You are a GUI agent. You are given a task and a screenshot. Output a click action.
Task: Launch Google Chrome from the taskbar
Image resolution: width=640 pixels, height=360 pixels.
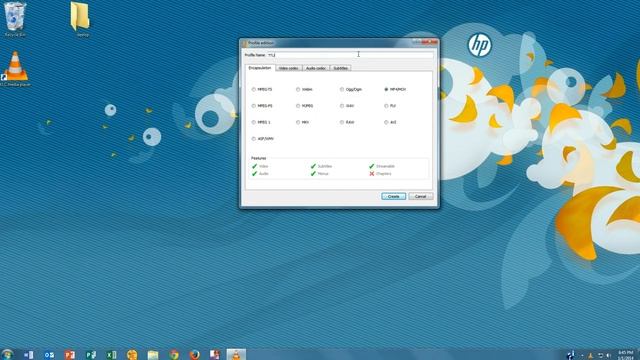click(x=174, y=355)
